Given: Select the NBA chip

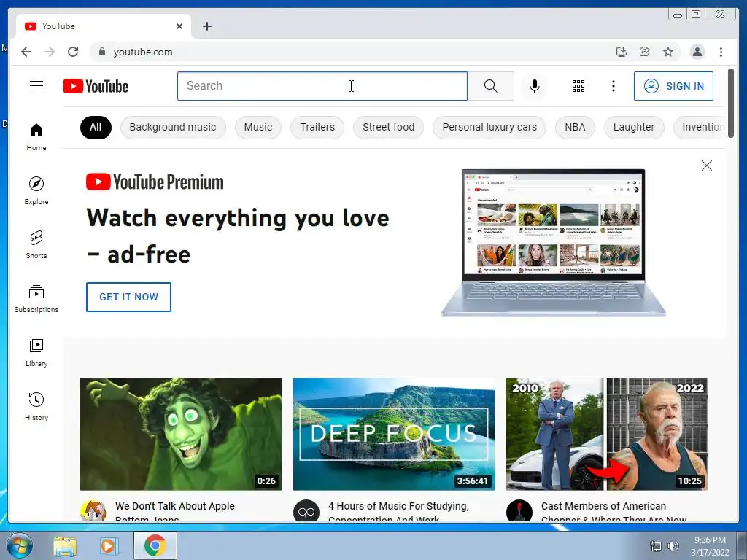Looking at the screenshot, I should (x=575, y=127).
